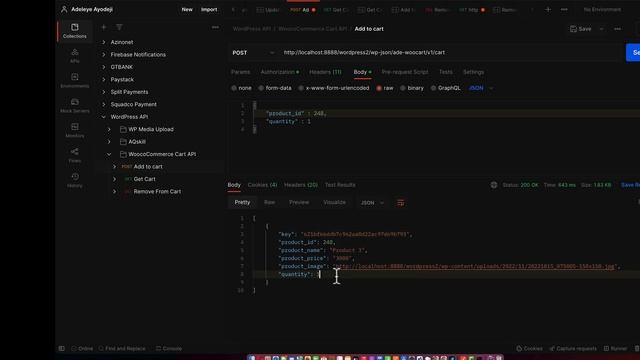Image resolution: width=640 pixels, height=360 pixels.
Task: Open the response JSON format dropdown
Action: coord(372,203)
